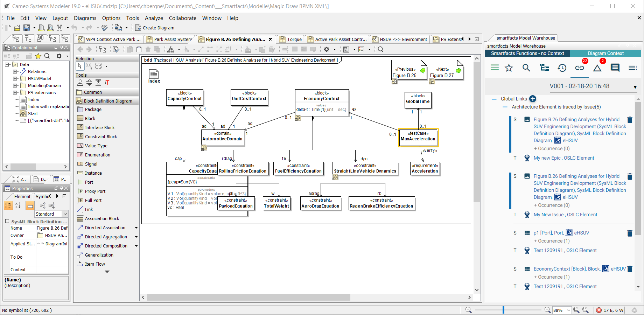The width and height of the screenshot is (644, 315).
Task: Open a project using the folder icon
Action: [17, 28]
